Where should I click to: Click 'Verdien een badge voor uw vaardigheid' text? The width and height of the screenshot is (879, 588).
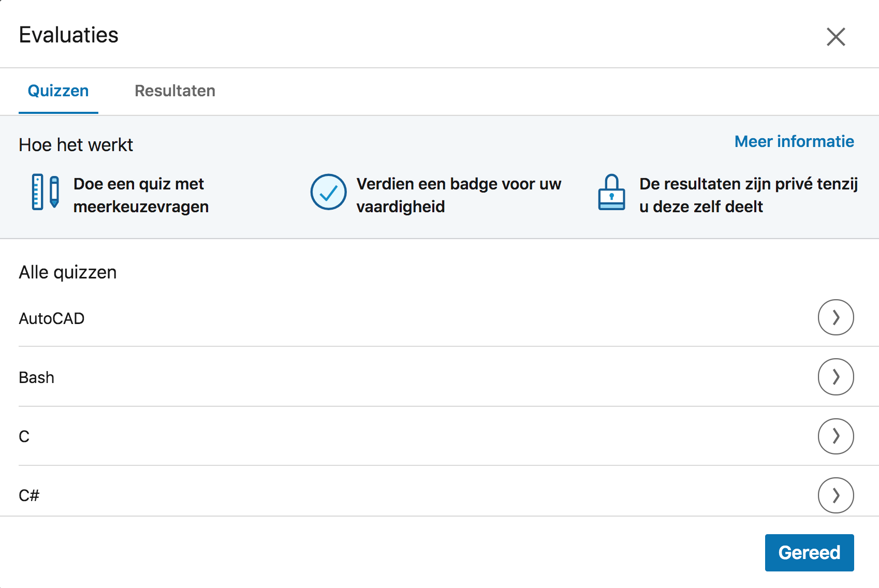pyautogui.click(x=458, y=195)
